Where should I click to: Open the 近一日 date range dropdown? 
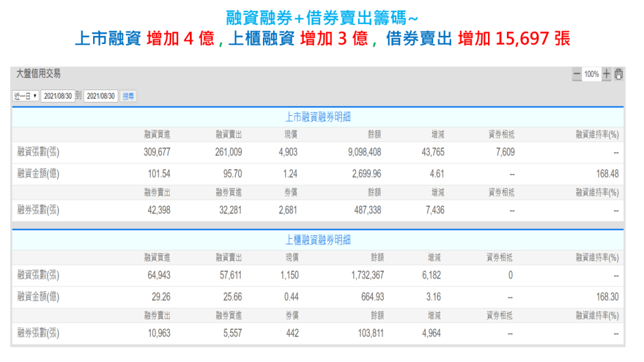coord(25,96)
